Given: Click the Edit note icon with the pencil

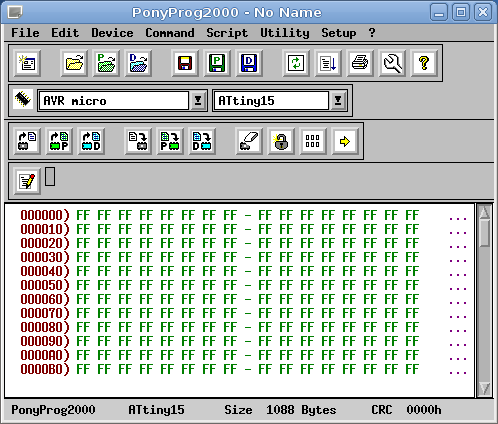Looking at the screenshot, I should pyautogui.click(x=27, y=181).
